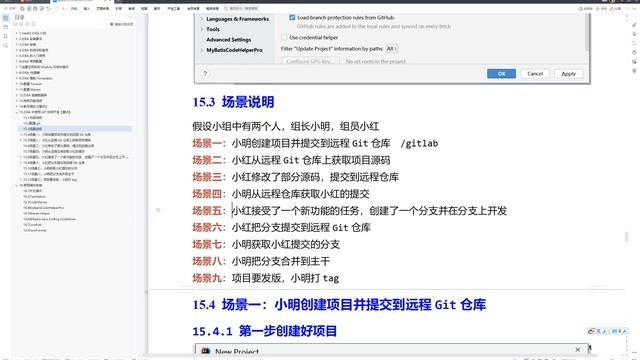The image size is (640, 360).
Task: Select the 15.2 配置 git outline entry
Action: point(32,123)
